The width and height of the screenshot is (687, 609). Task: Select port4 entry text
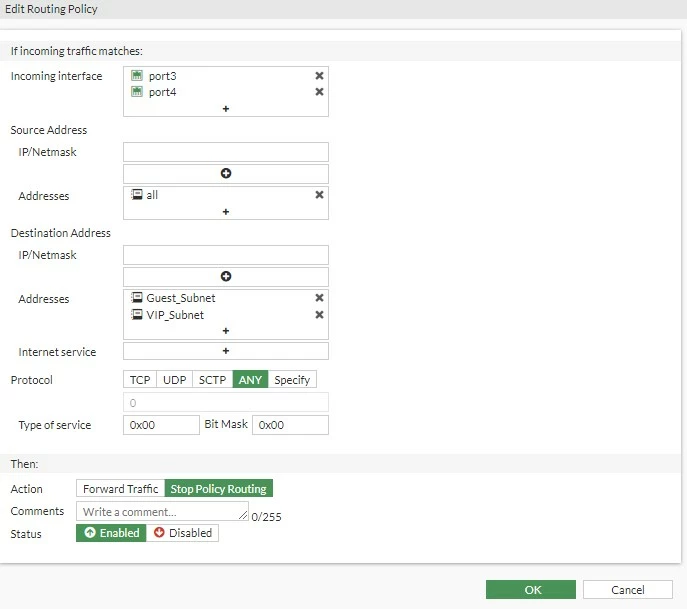(x=163, y=92)
